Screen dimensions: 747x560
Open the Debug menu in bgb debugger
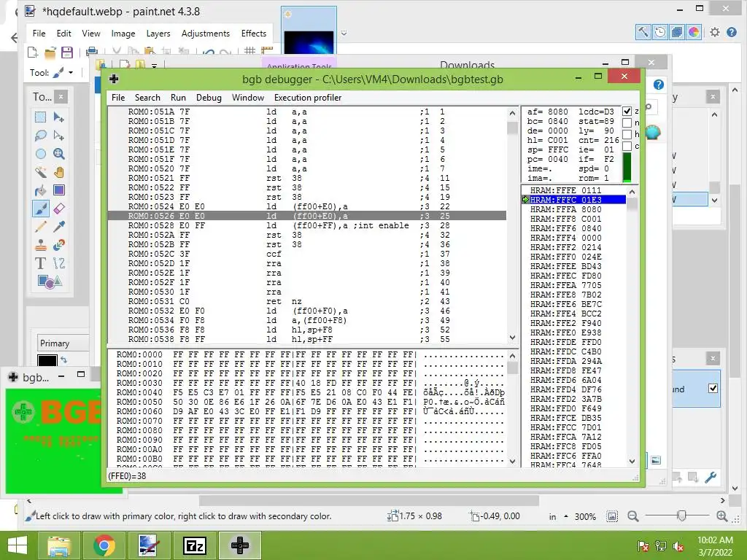tap(209, 98)
